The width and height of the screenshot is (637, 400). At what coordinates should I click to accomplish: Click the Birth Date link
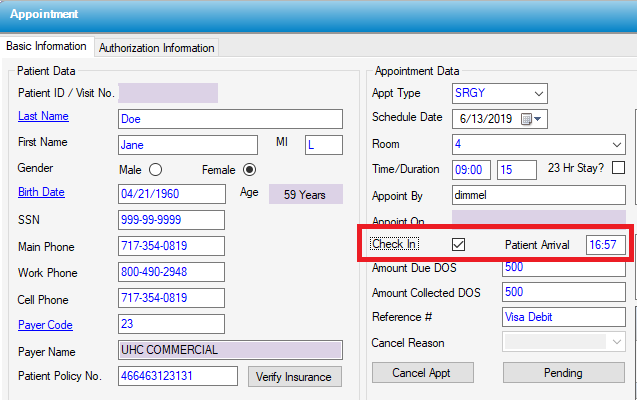pyautogui.click(x=42, y=193)
